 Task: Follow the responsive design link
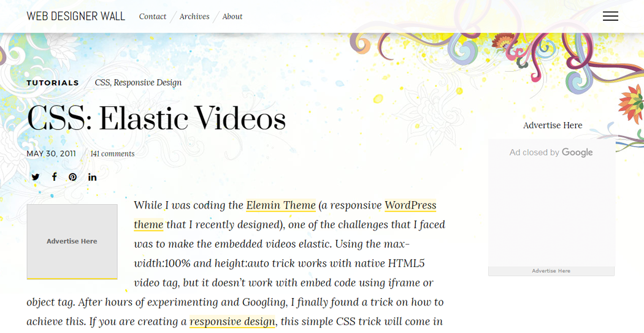tap(232, 321)
